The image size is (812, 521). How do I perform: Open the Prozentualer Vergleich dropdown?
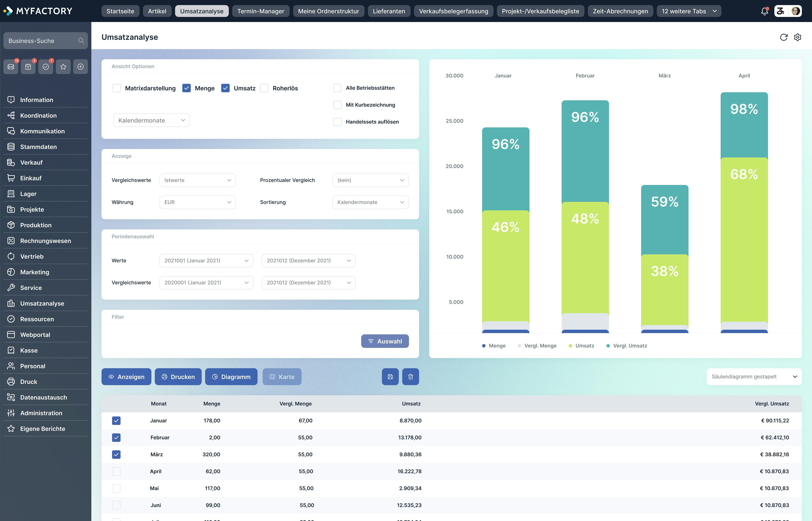tap(370, 180)
